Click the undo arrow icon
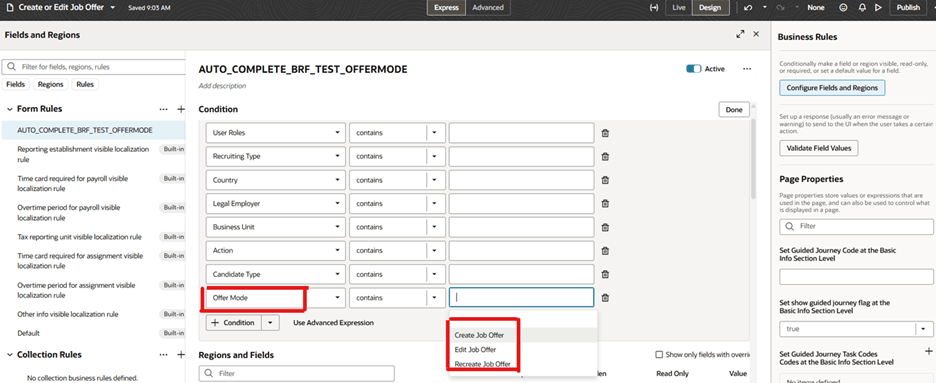 (x=748, y=8)
